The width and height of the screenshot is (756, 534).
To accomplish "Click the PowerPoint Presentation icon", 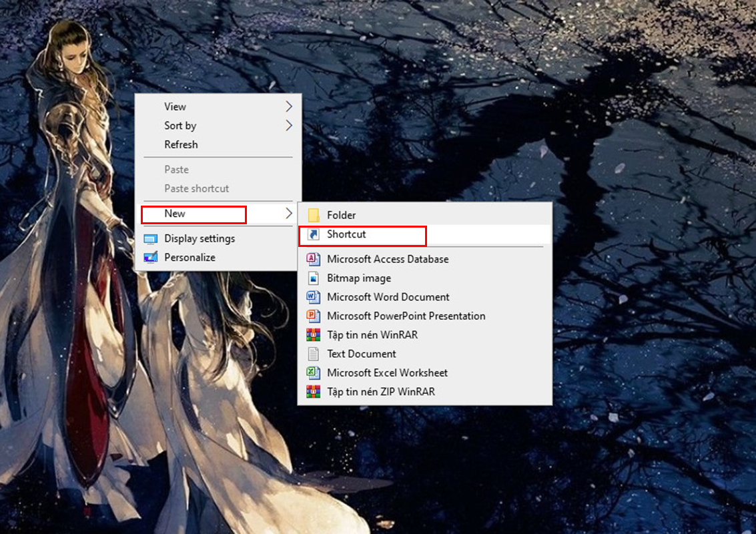I will click(x=313, y=316).
